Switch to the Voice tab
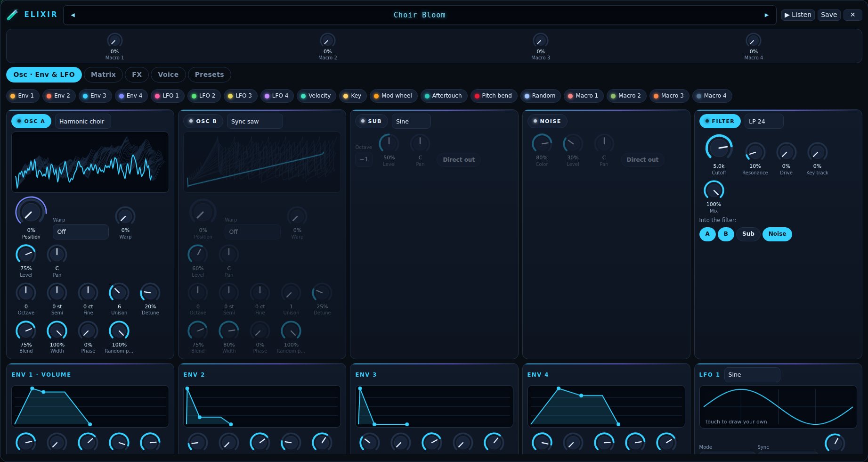Screen dimensions: 868x462 tap(168, 74)
